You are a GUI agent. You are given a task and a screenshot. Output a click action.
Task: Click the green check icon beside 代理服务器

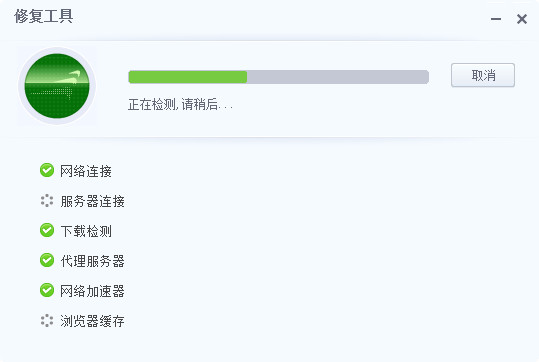point(47,260)
